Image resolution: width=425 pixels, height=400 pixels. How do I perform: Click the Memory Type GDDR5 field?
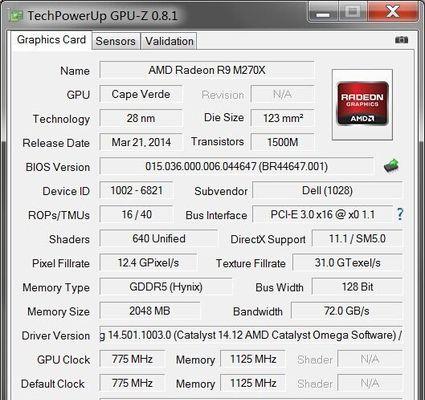[166, 287]
